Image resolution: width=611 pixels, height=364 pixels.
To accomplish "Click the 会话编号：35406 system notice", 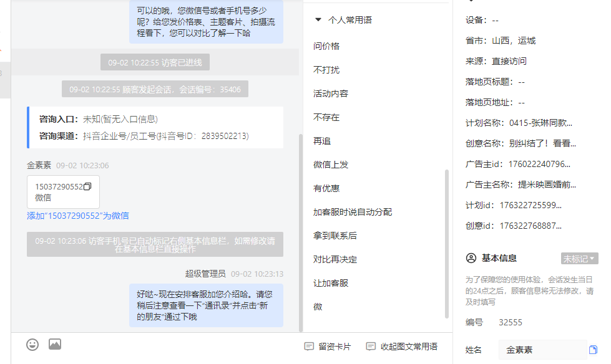I will [x=155, y=89].
